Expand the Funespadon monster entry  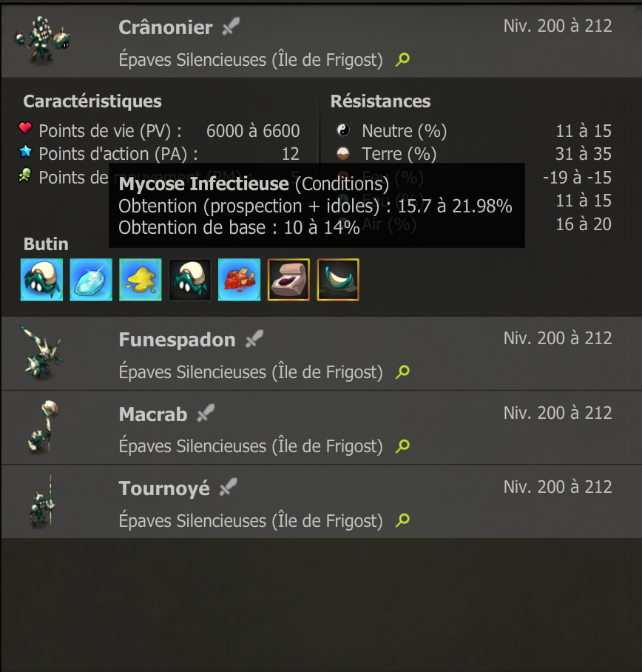pos(321,354)
